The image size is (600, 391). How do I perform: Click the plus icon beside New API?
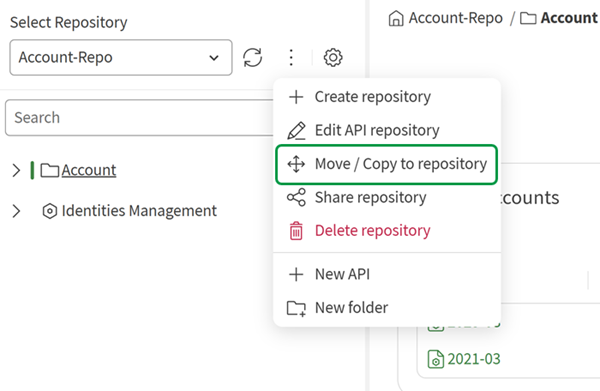[x=296, y=274]
